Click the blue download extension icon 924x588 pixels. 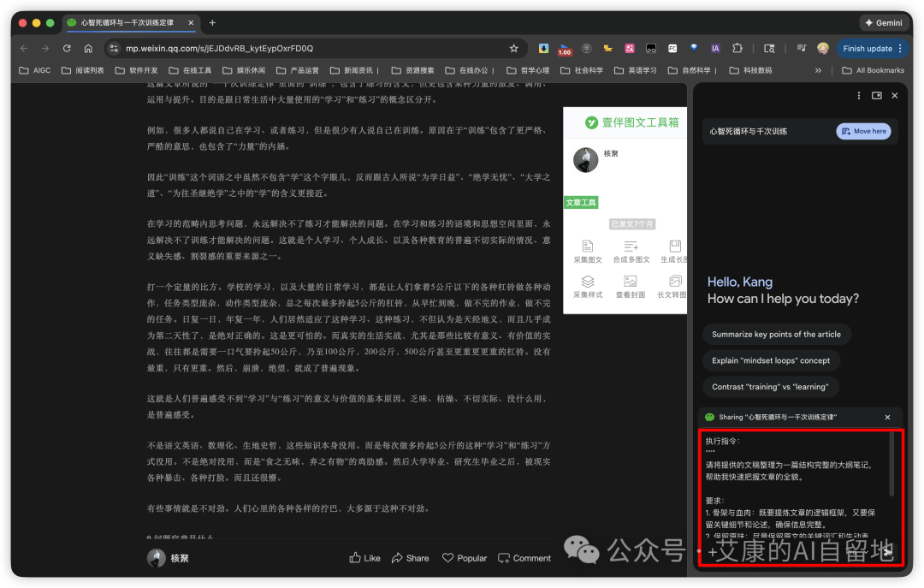(x=544, y=49)
